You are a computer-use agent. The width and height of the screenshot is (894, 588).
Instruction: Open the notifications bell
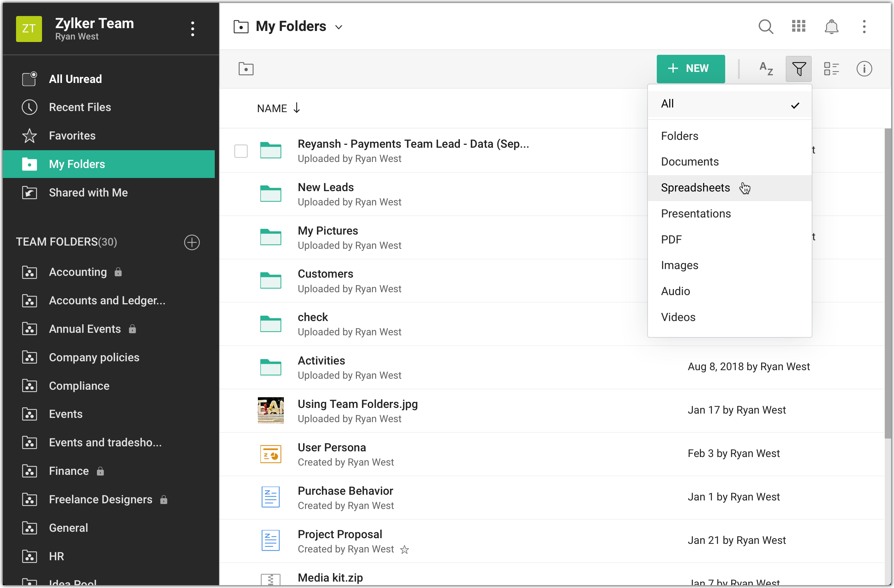831,27
